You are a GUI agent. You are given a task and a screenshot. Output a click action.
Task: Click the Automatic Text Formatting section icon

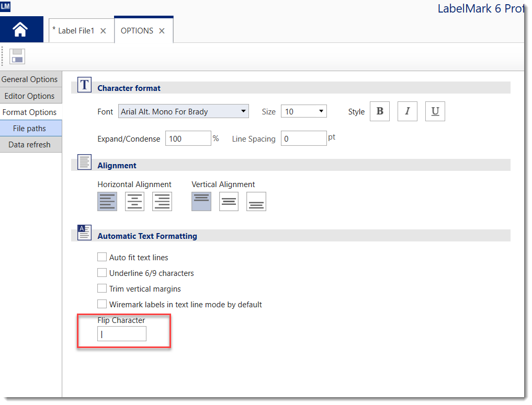pyautogui.click(x=85, y=233)
